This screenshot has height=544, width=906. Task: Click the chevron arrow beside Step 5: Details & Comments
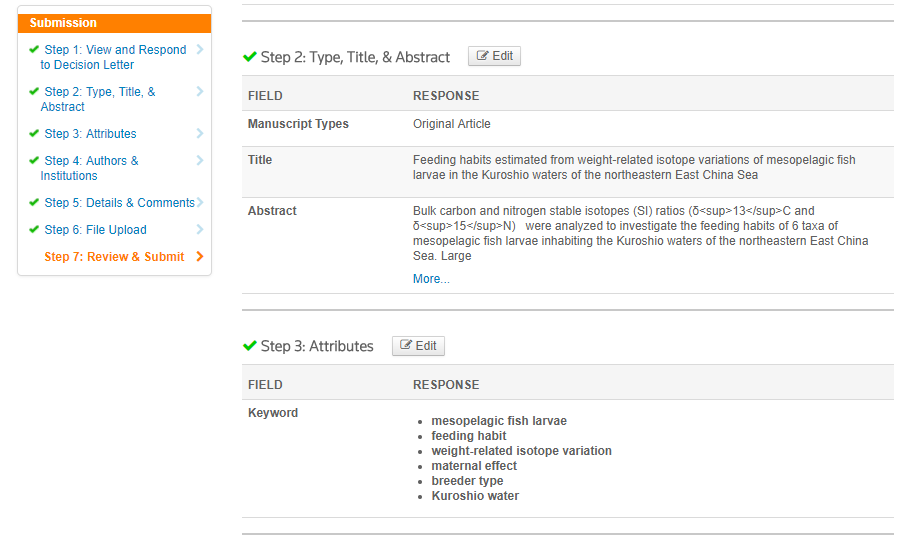tap(200, 202)
